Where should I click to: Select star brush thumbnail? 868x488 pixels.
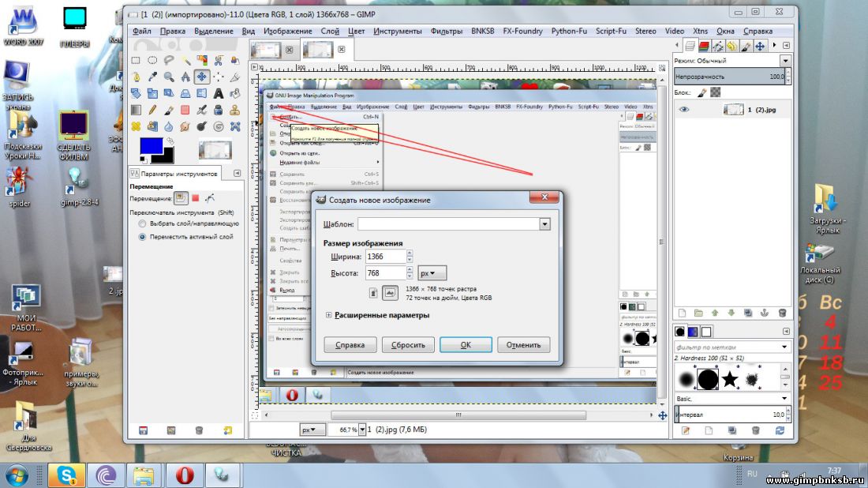point(730,380)
